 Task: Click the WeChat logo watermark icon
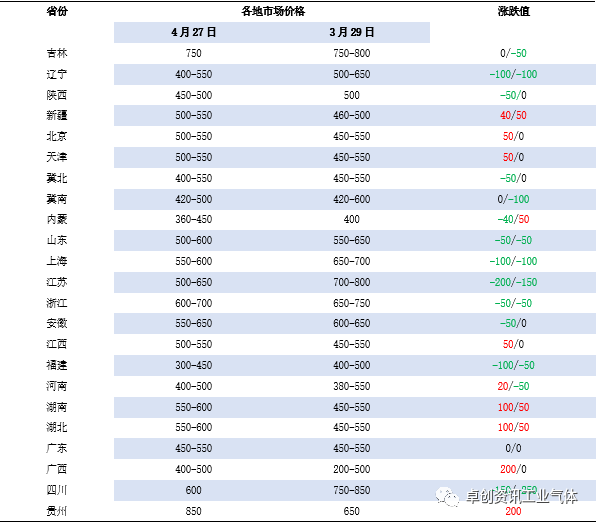[447, 497]
